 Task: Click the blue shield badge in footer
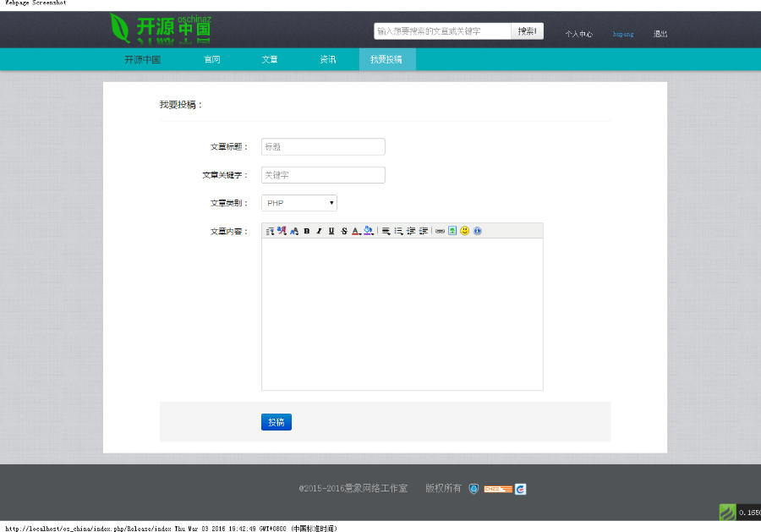(474, 489)
